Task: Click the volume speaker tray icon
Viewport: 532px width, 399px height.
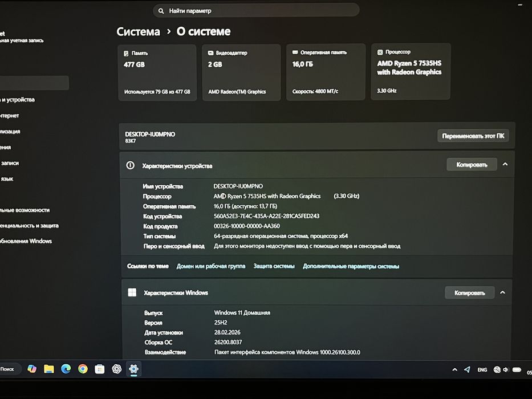Action: click(506, 369)
